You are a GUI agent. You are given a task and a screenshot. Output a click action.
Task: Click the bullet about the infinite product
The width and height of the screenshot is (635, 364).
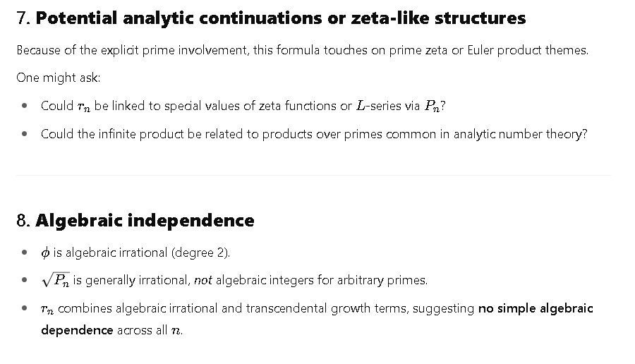[314, 134]
